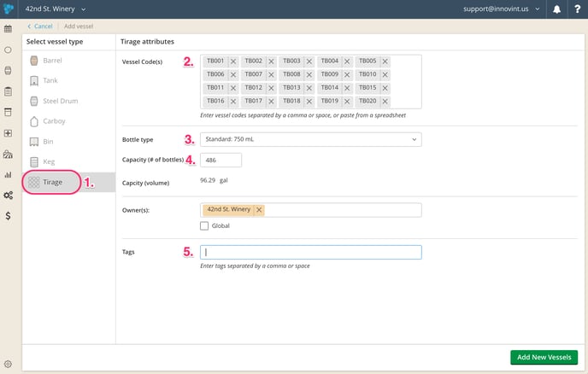
Task: Remove the TB001 vessel code tag
Action: (x=233, y=61)
